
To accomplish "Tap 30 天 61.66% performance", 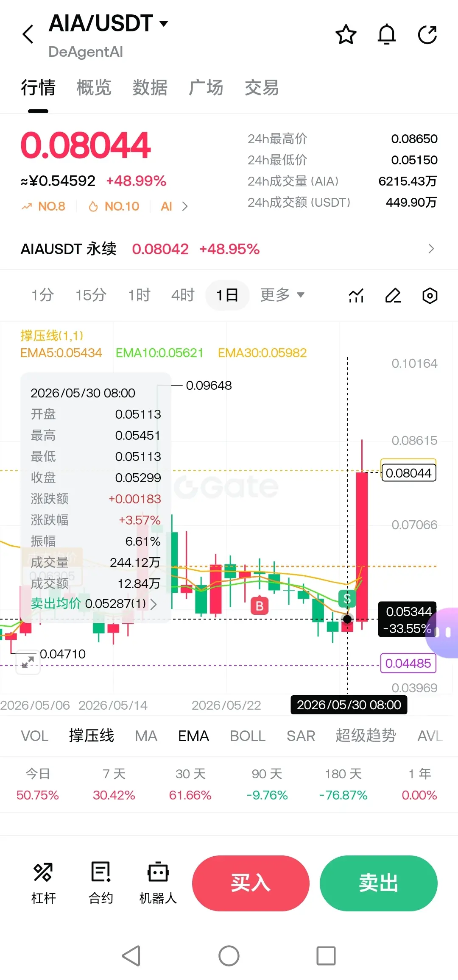I will [x=190, y=784].
